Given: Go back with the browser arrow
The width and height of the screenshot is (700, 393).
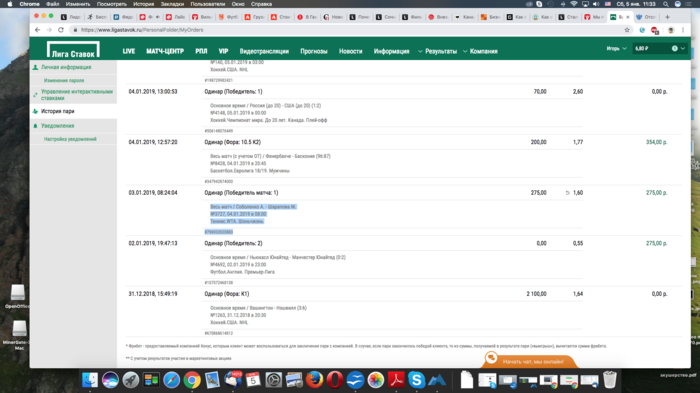Looking at the screenshot, I should pyautogui.click(x=38, y=30).
